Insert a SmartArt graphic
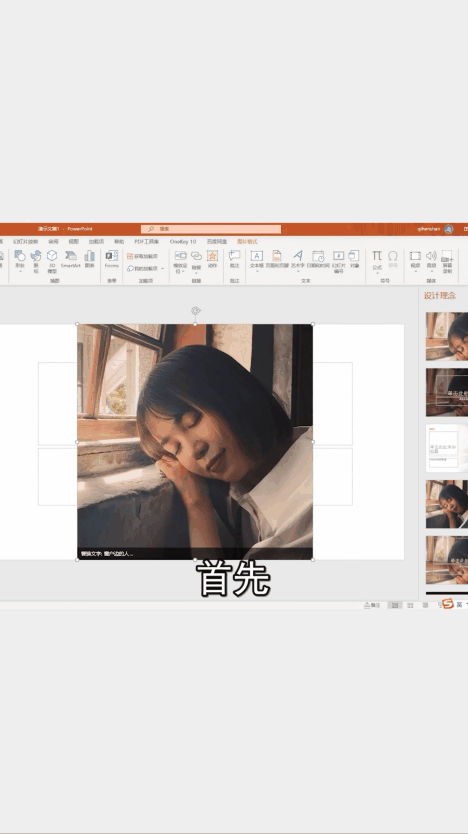 [71, 259]
